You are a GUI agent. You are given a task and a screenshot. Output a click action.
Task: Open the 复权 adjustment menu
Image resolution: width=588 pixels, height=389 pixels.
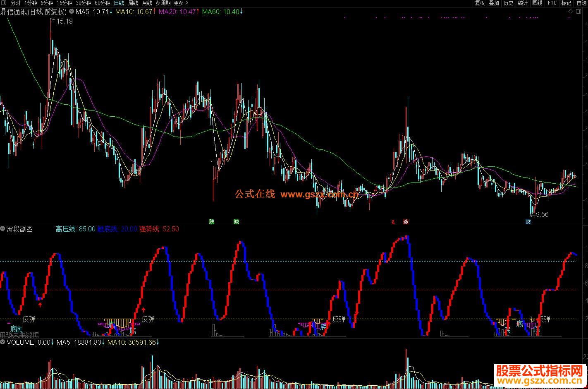pos(480,3)
